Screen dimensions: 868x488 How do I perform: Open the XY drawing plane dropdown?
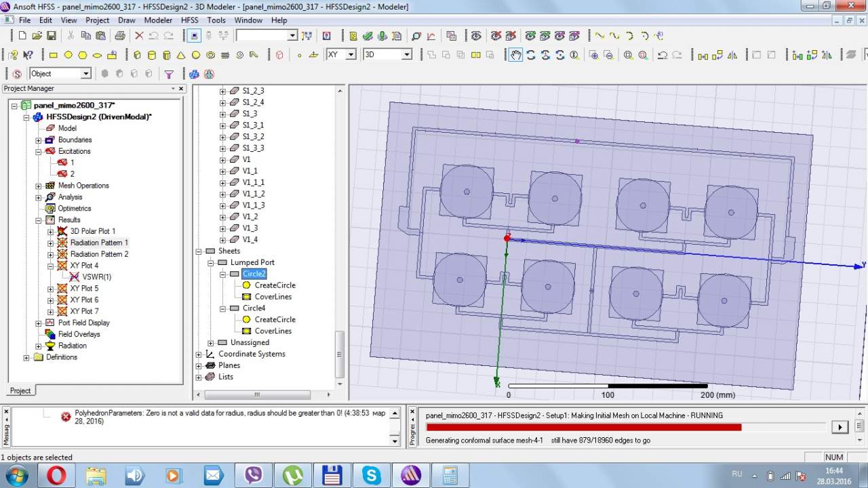click(351, 55)
